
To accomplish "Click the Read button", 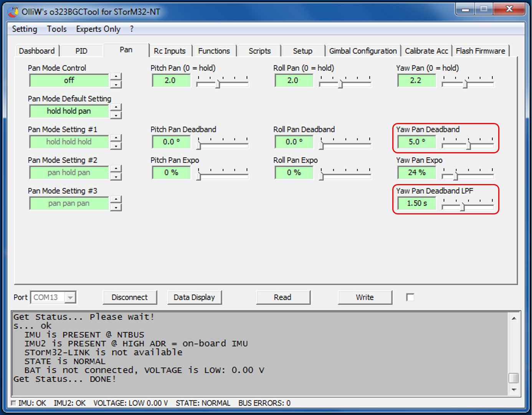I will point(283,297).
